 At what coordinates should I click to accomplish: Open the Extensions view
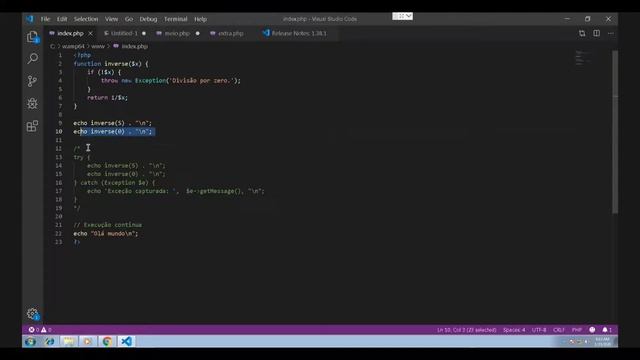tap(33, 126)
